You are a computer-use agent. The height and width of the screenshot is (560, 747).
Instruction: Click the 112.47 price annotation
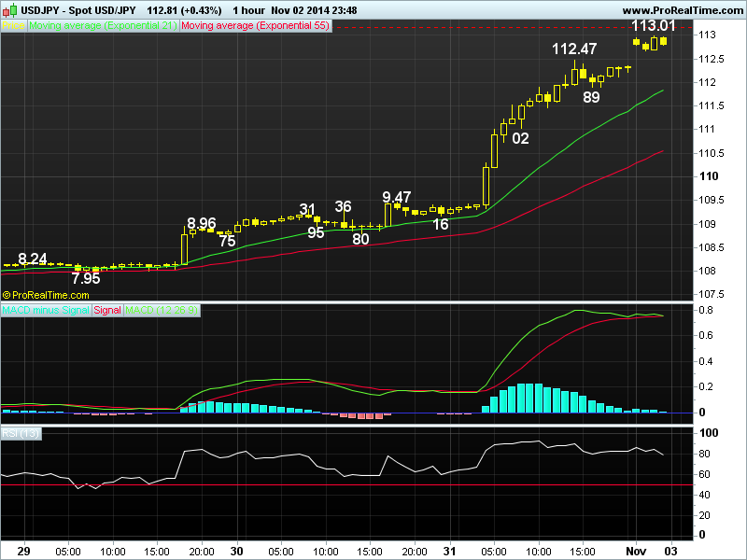coord(574,49)
